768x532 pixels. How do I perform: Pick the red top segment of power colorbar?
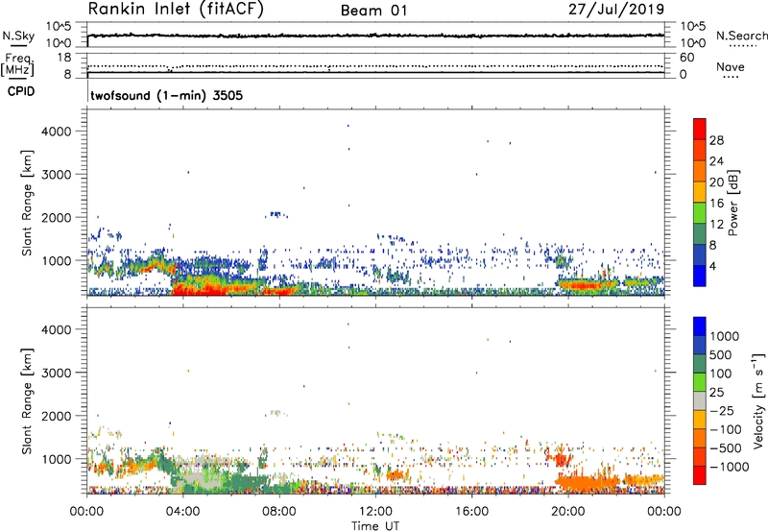point(700,129)
